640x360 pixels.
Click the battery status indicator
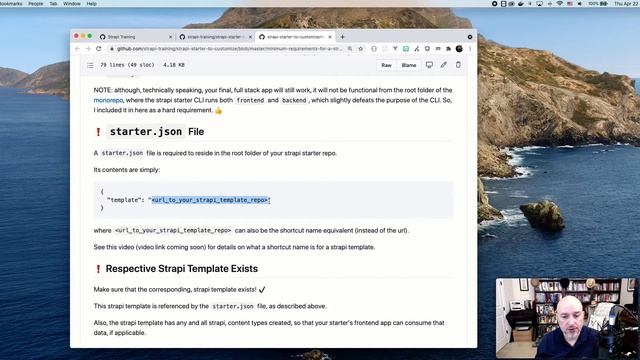[598, 4]
